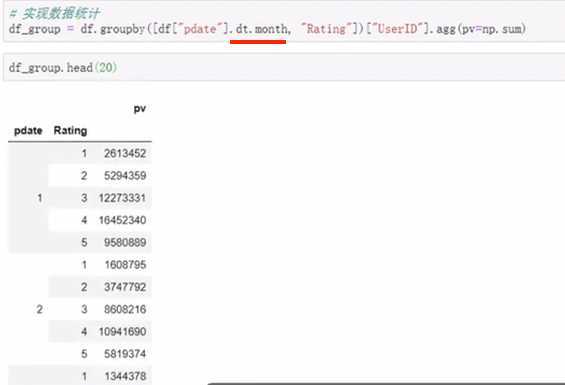Click Rating 2 in row 3747792
Screen dimensions: 565x385
point(84,287)
